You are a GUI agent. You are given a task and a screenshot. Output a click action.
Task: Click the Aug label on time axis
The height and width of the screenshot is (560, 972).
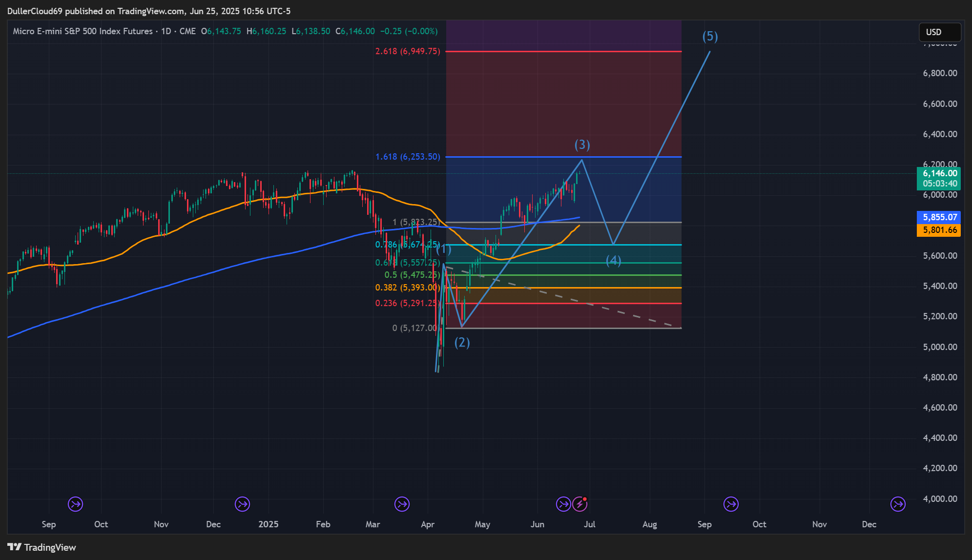point(650,524)
